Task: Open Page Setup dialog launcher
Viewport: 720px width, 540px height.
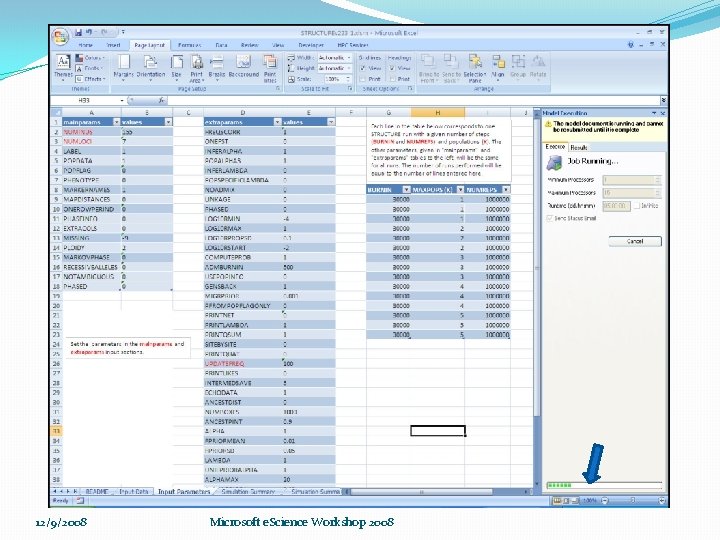Action: point(278,89)
